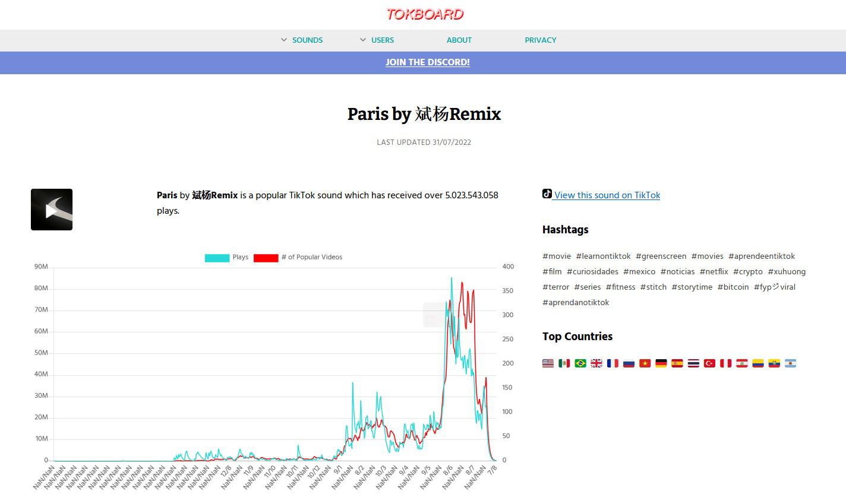Open the About page
846x504 pixels.
(459, 40)
